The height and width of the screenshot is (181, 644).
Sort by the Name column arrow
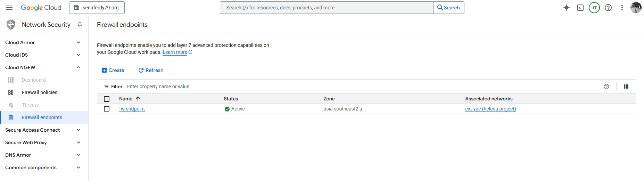(x=138, y=99)
